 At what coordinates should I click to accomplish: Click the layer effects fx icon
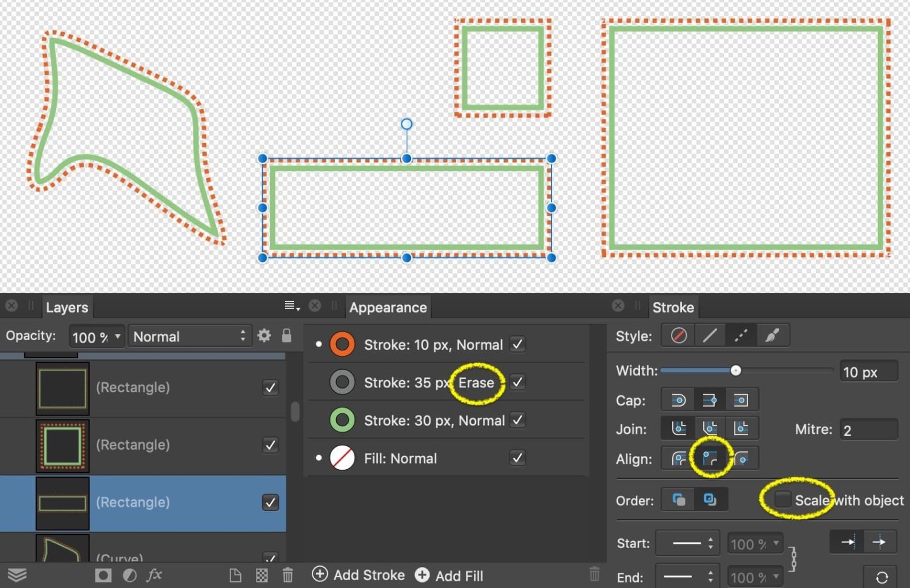154,575
